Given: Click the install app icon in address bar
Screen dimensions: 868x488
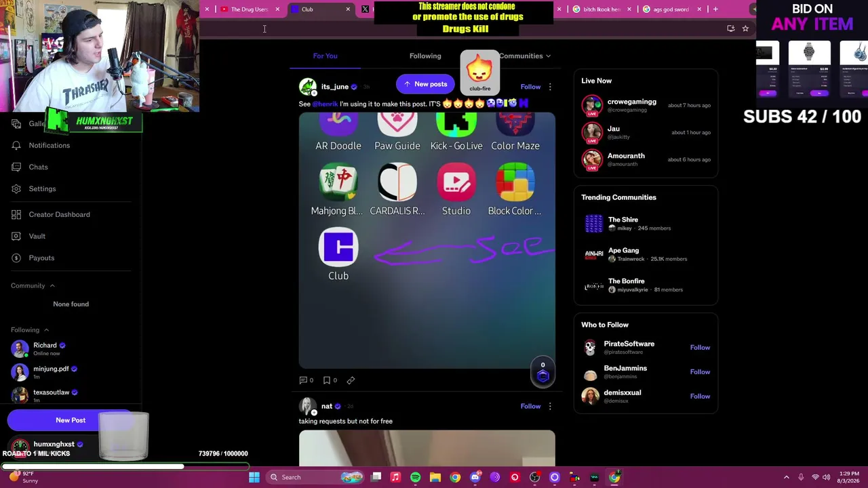Looking at the screenshot, I should [730, 28].
